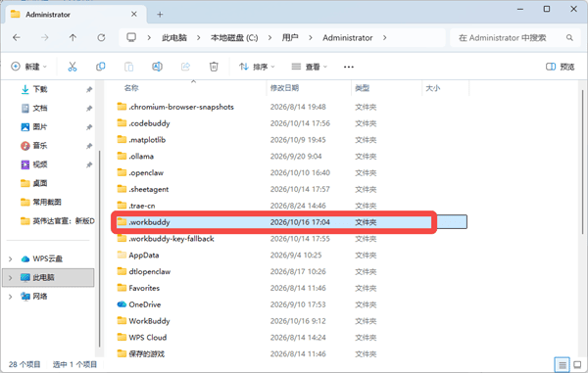Click the Rename icon in toolbar
Screen dimensions: 588x373
(x=157, y=67)
